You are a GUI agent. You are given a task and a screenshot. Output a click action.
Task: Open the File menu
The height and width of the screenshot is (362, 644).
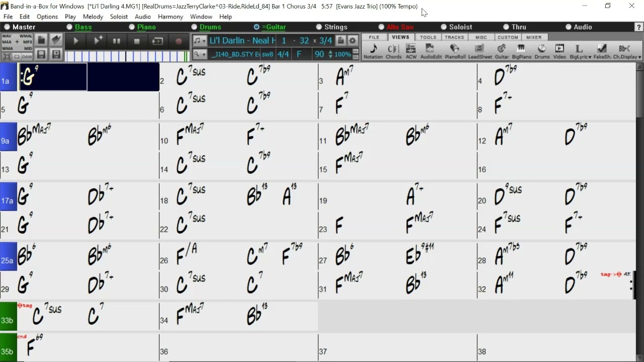tap(8, 17)
